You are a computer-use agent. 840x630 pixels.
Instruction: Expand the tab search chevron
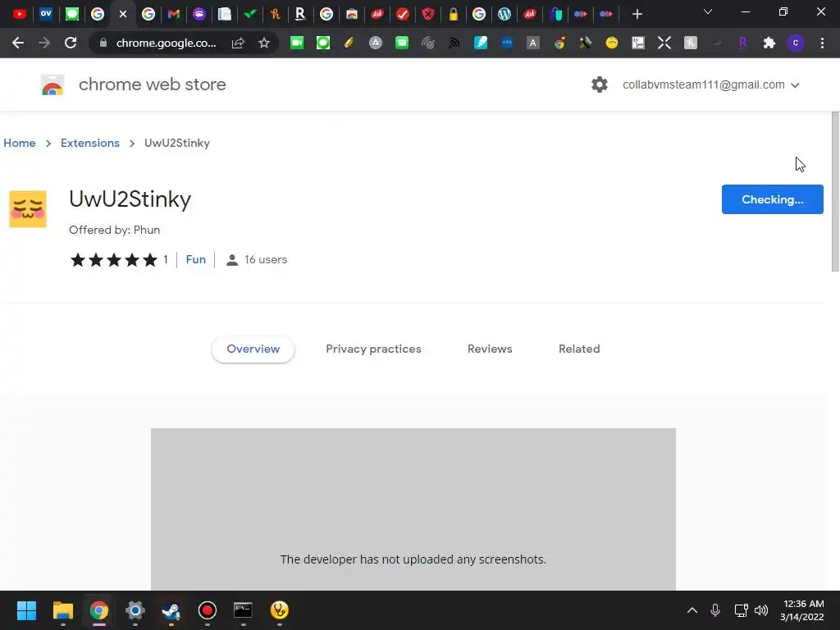(x=708, y=11)
